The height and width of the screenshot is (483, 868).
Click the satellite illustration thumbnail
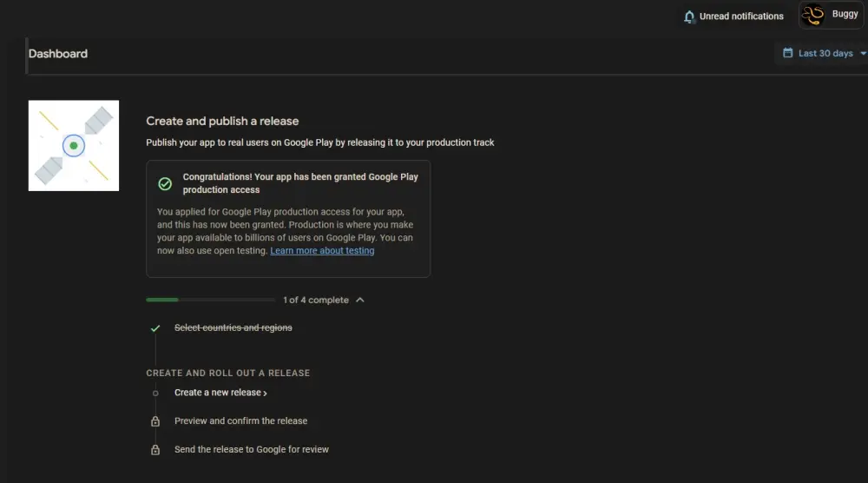[x=74, y=146]
